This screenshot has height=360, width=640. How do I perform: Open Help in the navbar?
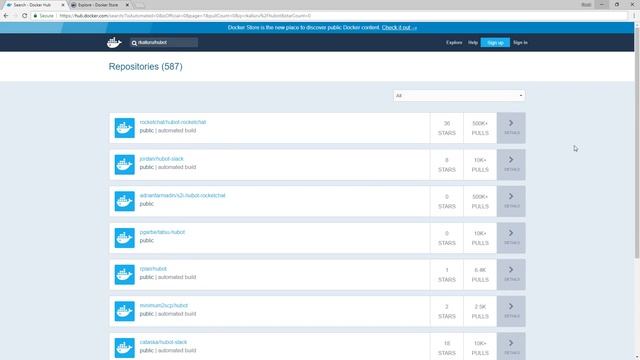[x=473, y=42]
